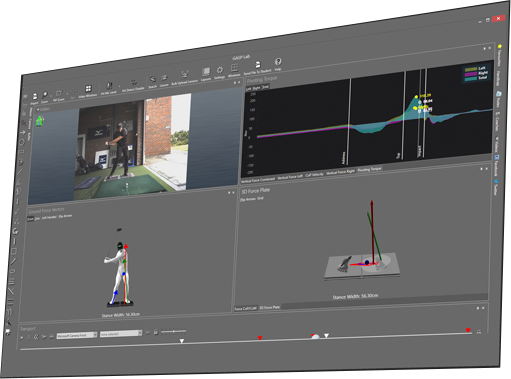The image size is (511, 379).
Task: Open Video Windows grid icon
Action: (x=88, y=88)
